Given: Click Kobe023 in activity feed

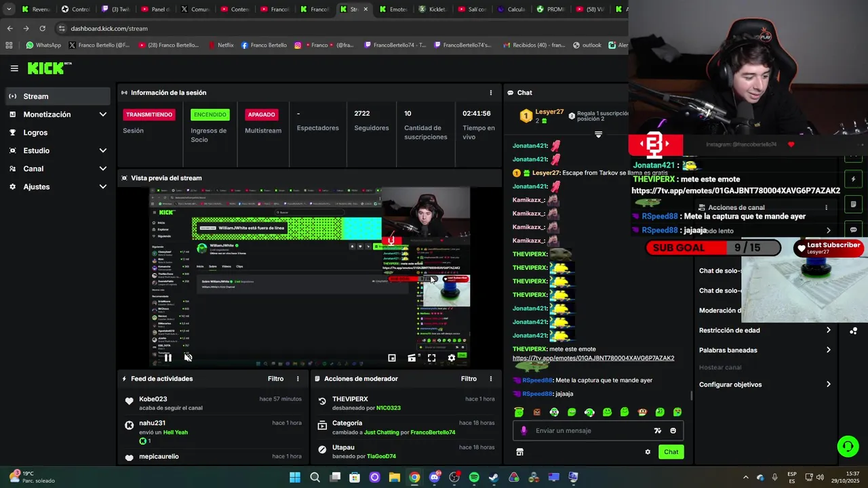Looking at the screenshot, I should (153, 399).
